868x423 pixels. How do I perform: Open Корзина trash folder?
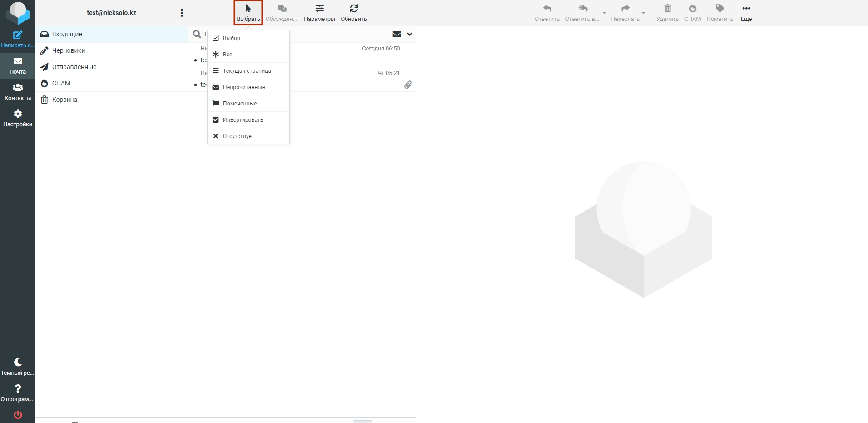[112, 100]
